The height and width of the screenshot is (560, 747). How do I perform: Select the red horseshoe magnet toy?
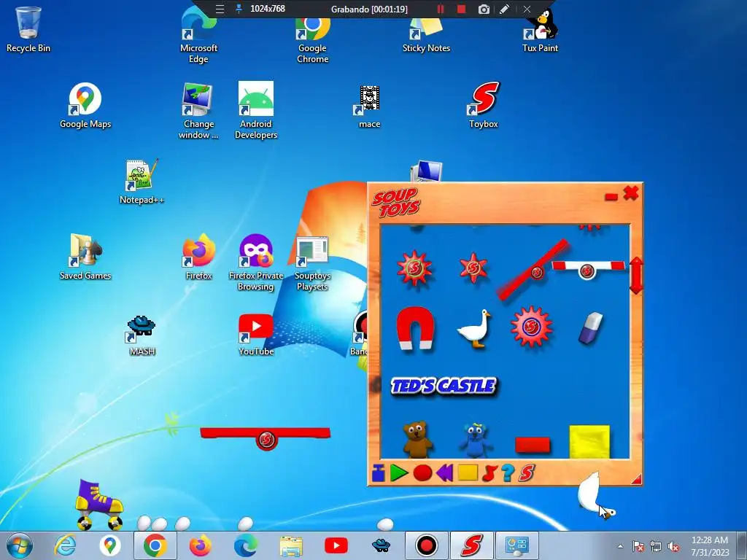click(x=415, y=328)
